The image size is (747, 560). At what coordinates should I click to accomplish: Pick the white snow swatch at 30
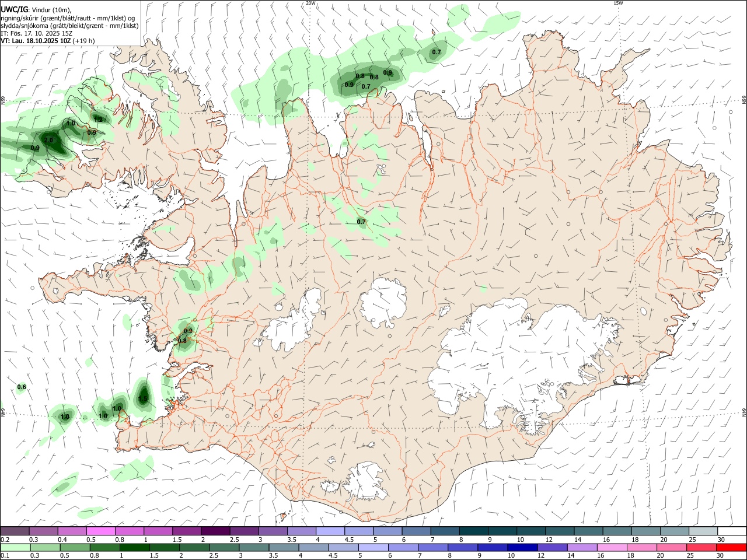tap(731, 531)
